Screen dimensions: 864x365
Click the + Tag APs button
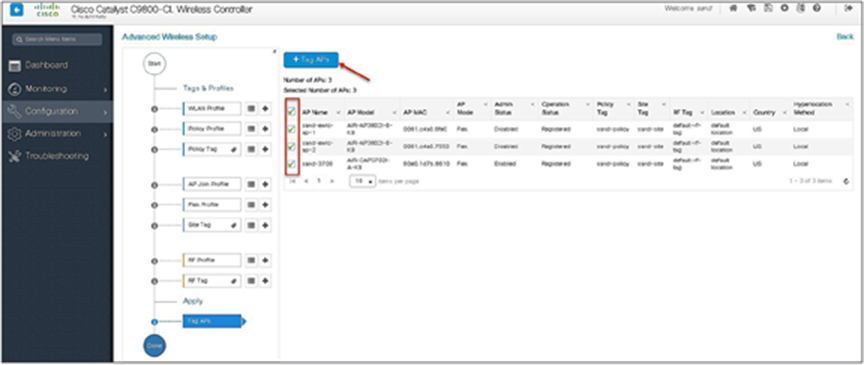tap(311, 60)
